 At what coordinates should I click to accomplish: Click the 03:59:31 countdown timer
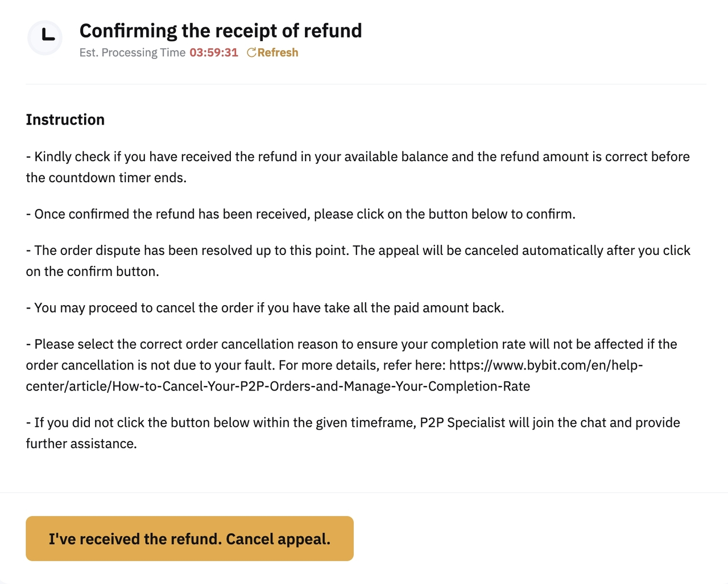point(214,52)
